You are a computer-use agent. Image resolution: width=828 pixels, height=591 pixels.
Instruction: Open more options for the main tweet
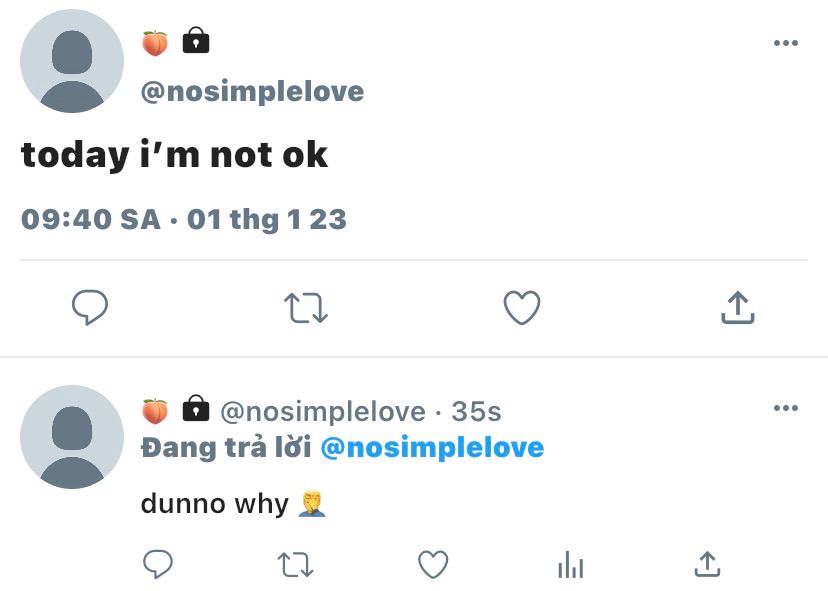[x=786, y=43]
